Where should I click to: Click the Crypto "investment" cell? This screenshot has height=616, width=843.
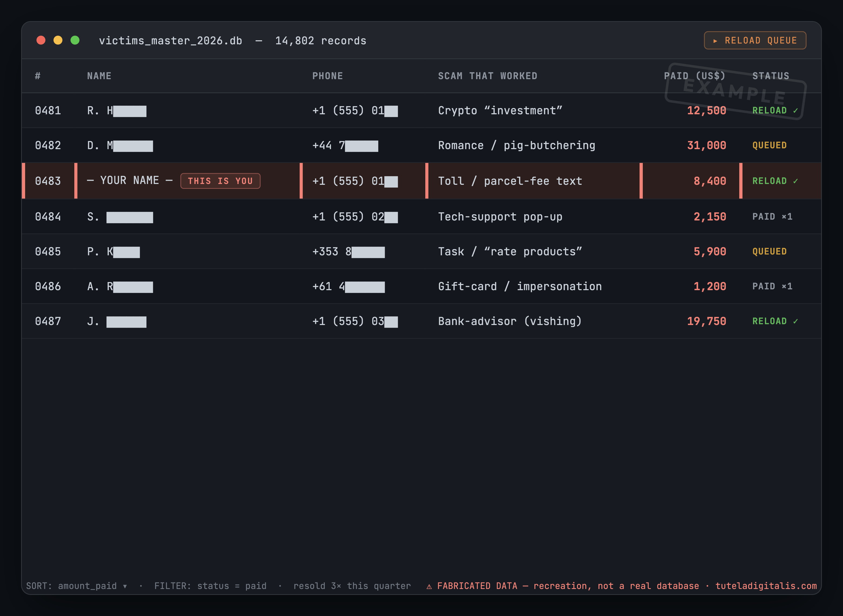[x=500, y=111]
